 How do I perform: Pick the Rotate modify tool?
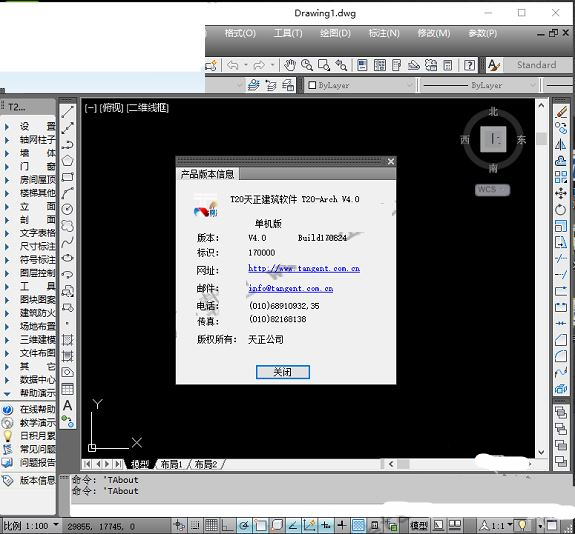pos(561,209)
